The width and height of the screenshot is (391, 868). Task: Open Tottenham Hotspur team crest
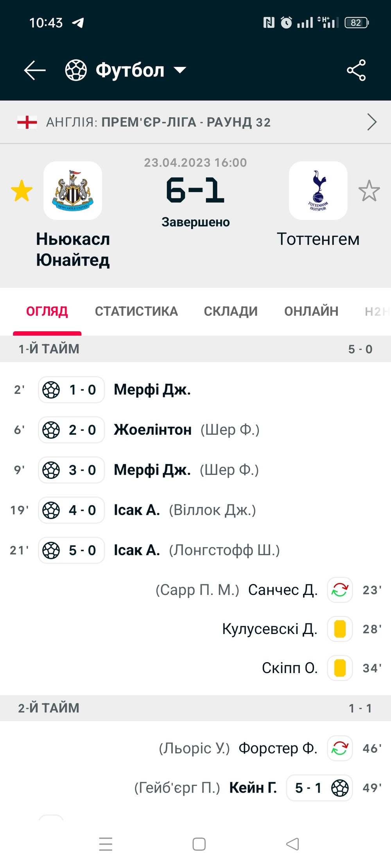(318, 191)
